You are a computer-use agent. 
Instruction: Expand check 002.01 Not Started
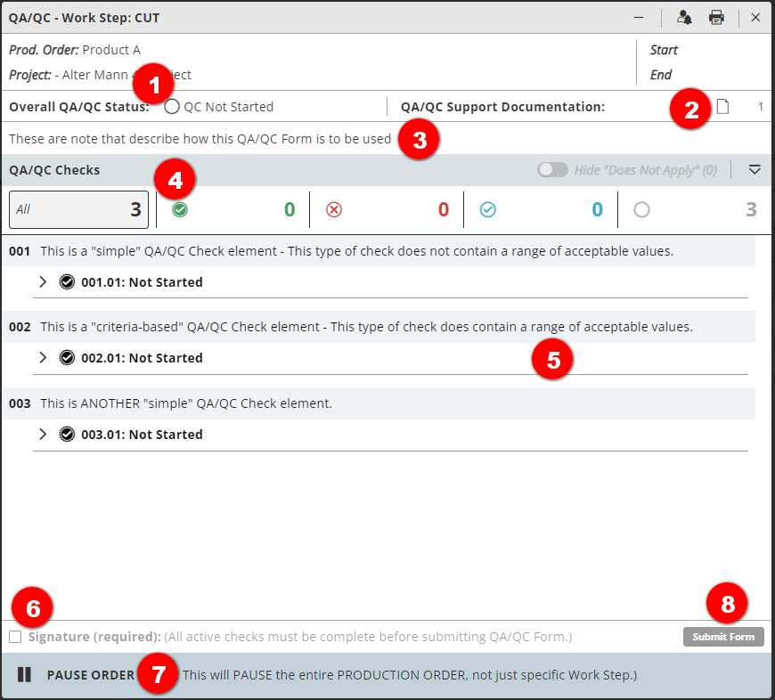coord(43,358)
